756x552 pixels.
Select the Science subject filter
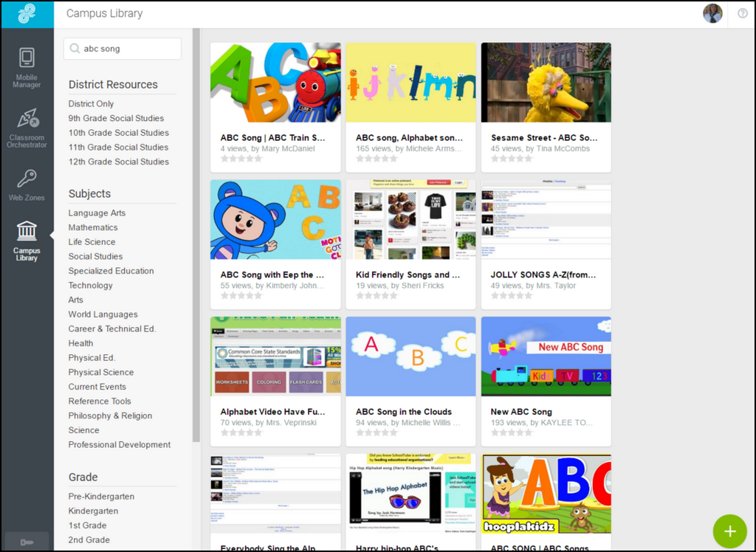[83, 429]
